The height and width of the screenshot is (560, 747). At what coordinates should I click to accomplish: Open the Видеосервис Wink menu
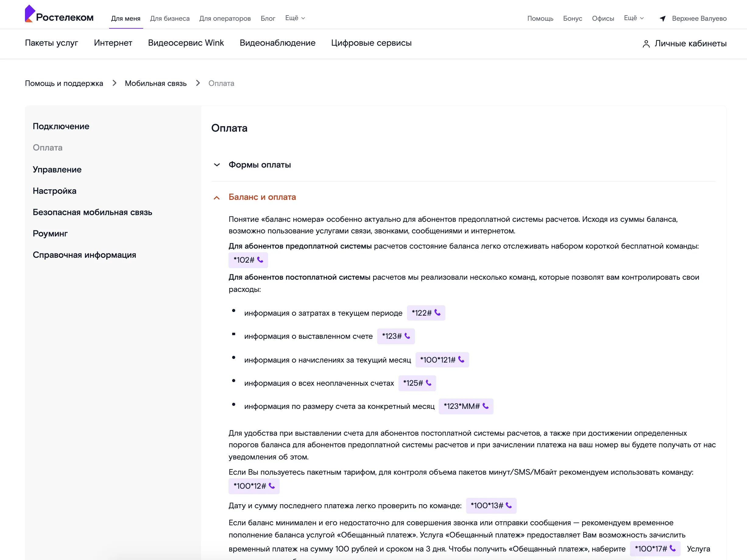click(186, 43)
